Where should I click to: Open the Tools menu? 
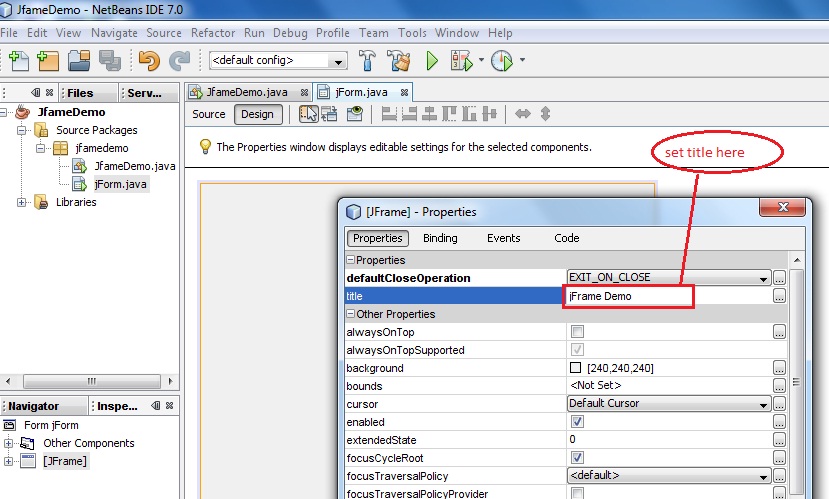(x=412, y=33)
